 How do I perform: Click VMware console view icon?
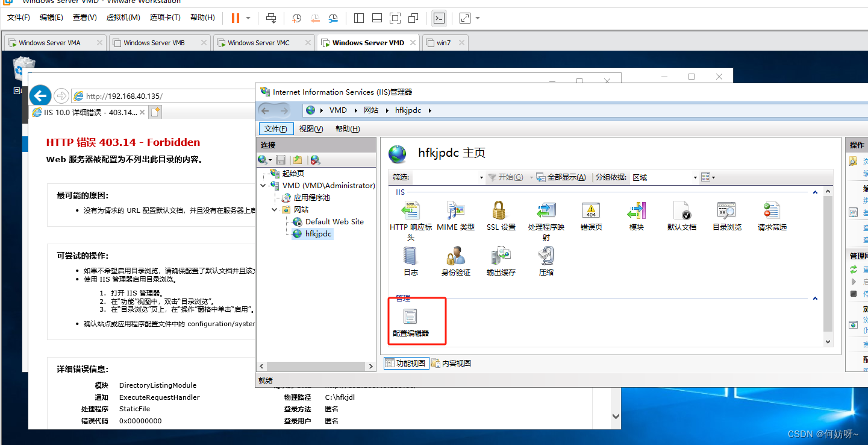coord(440,18)
